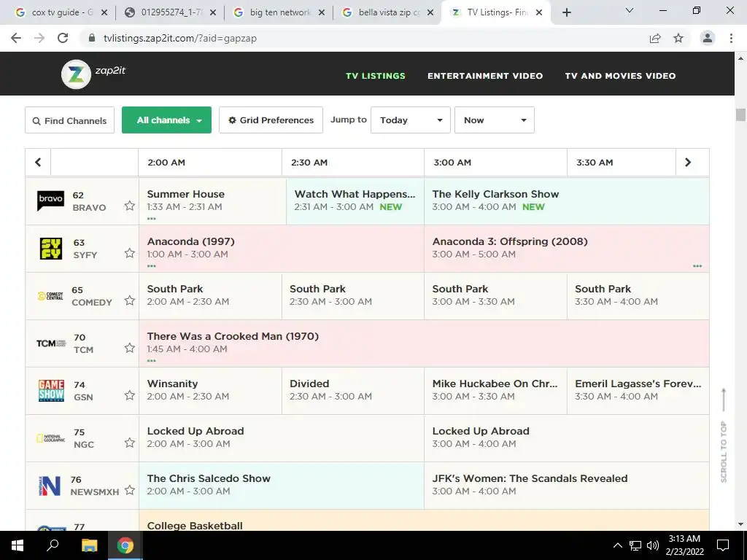Screen dimensions: 747x560
Task: Open the Newsmax channel logo
Action: tap(50, 486)
